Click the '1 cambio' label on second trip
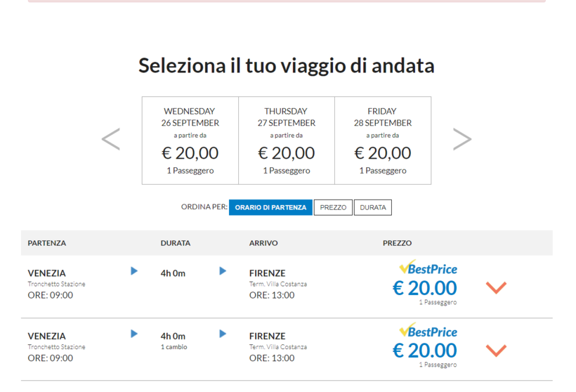 (174, 347)
